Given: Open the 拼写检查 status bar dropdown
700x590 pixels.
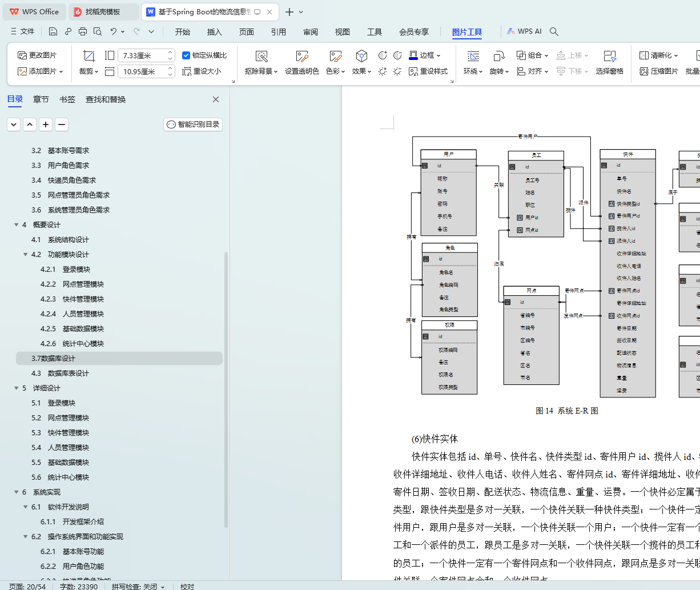Looking at the screenshot, I should coord(138,587).
